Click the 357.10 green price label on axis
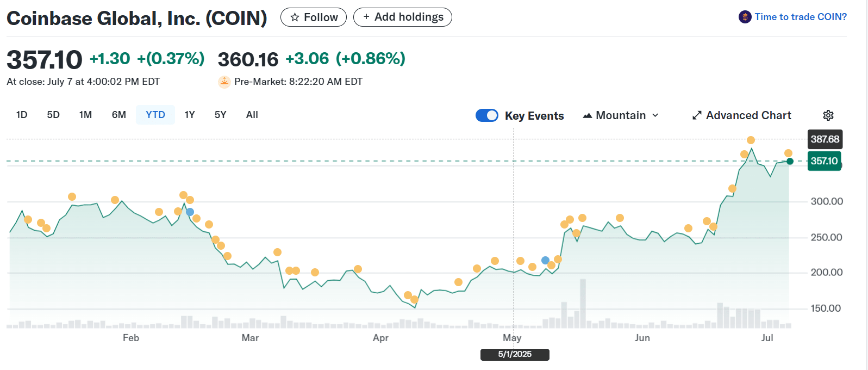 [825, 161]
